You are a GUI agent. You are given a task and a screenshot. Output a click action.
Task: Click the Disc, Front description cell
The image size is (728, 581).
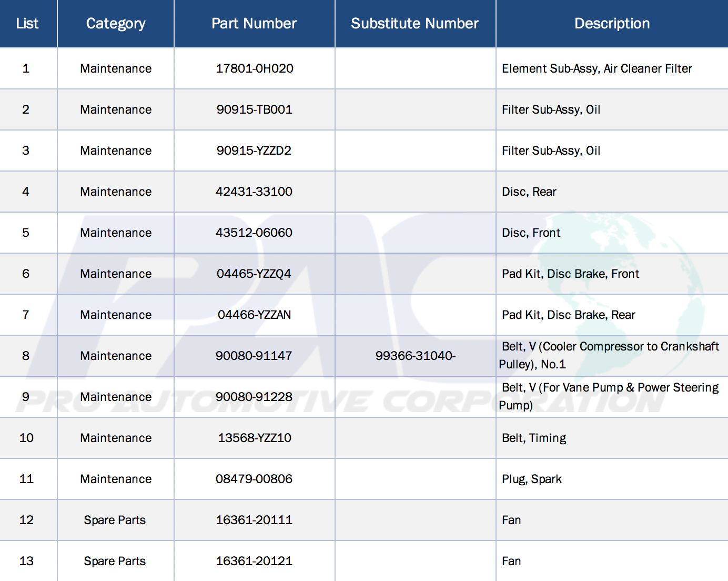531,233
